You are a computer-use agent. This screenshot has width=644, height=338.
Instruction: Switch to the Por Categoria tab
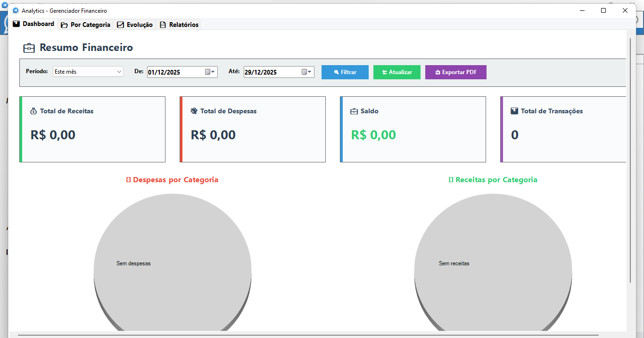point(85,25)
